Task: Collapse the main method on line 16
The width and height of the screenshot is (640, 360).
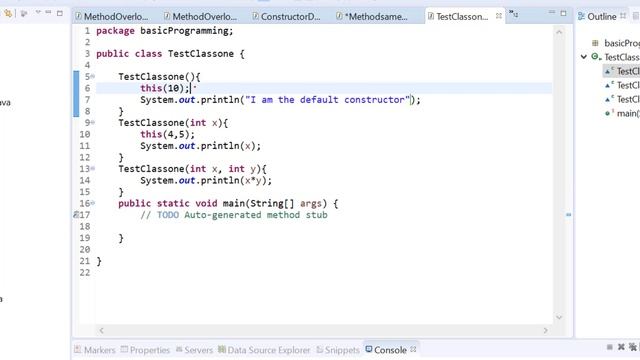Action: [93, 203]
